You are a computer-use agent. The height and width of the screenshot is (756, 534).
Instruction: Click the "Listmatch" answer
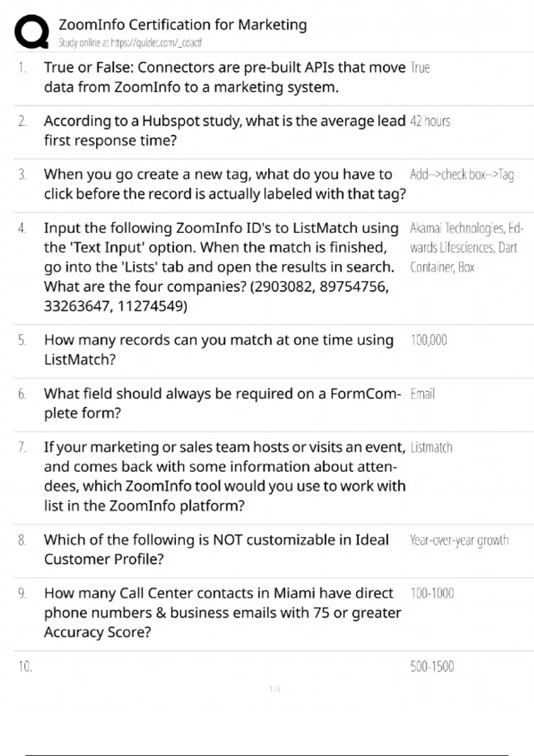pyautogui.click(x=431, y=447)
